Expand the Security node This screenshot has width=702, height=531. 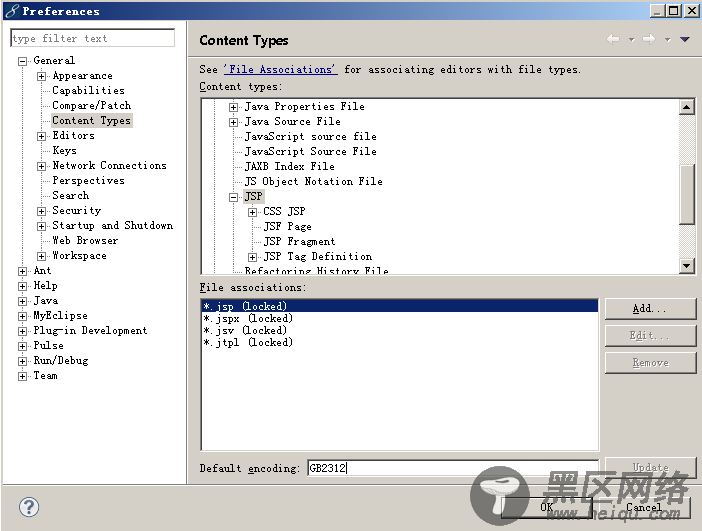coord(41,211)
